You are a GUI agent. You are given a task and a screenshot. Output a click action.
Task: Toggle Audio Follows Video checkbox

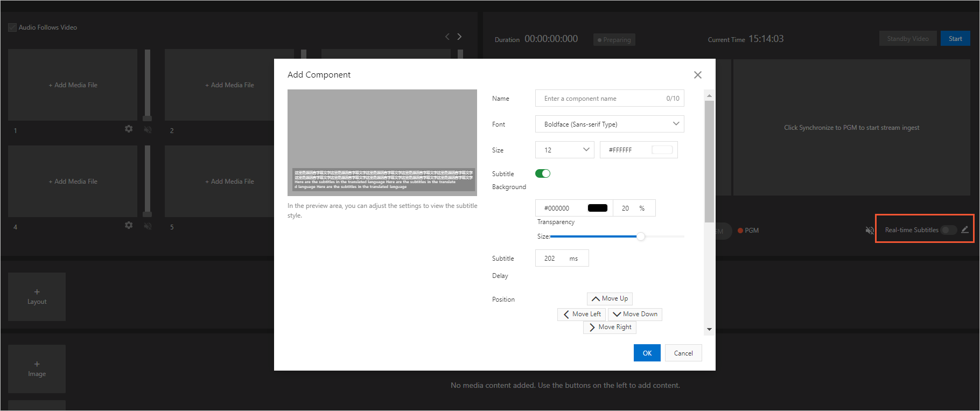pos(12,27)
